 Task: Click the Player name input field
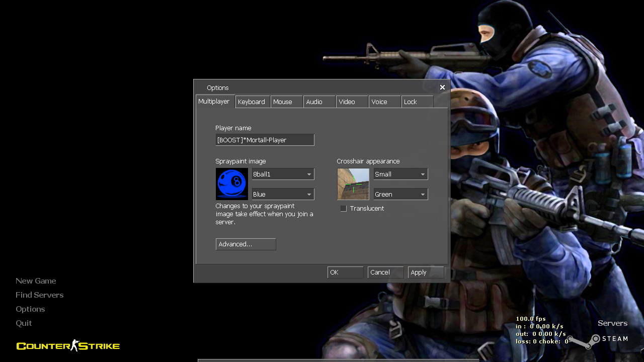[x=265, y=140]
